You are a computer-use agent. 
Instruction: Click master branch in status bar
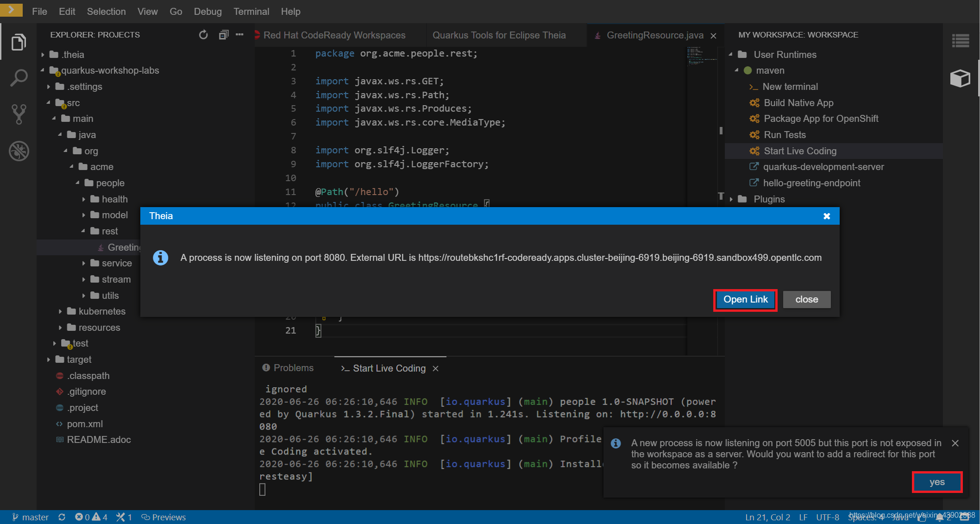[30, 517]
